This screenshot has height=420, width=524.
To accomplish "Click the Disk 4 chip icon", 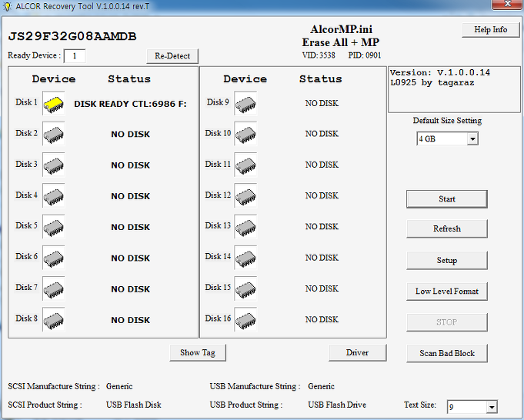I will coord(54,196).
